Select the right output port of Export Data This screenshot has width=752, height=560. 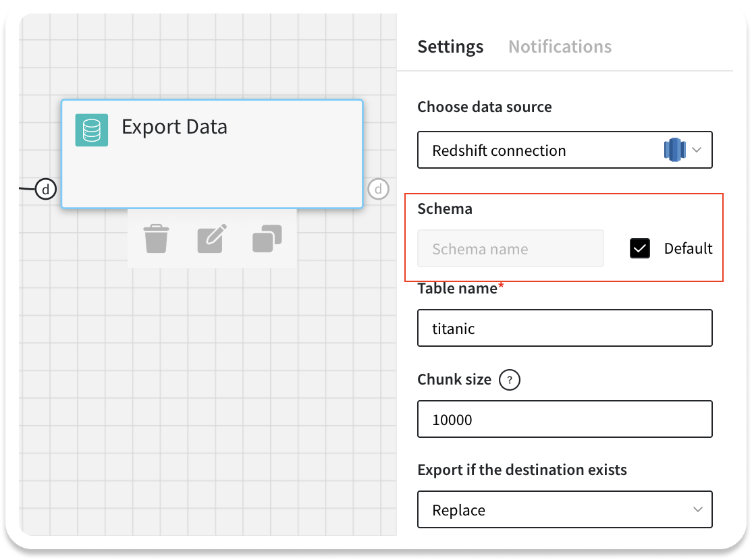(x=379, y=189)
